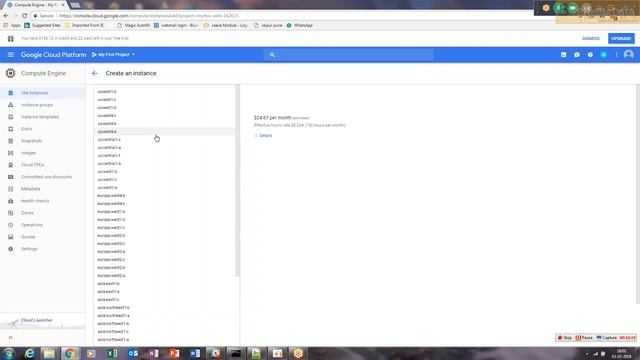Open the notifications icon in blue header
The height and width of the screenshot is (360, 640).
click(x=604, y=55)
